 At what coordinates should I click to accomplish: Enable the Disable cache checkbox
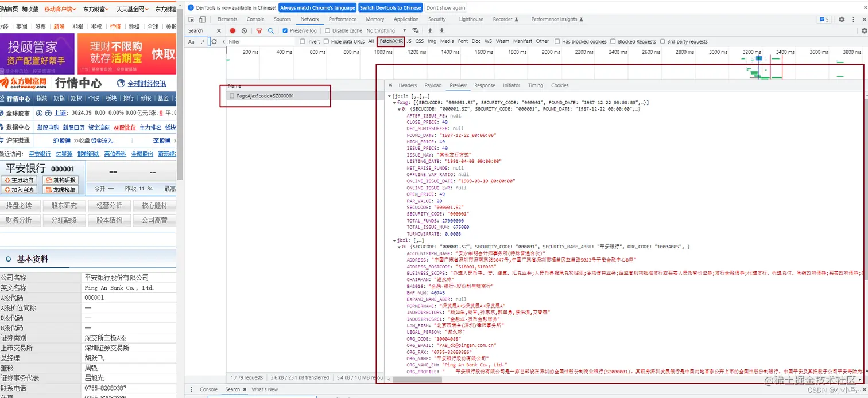pyautogui.click(x=328, y=30)
